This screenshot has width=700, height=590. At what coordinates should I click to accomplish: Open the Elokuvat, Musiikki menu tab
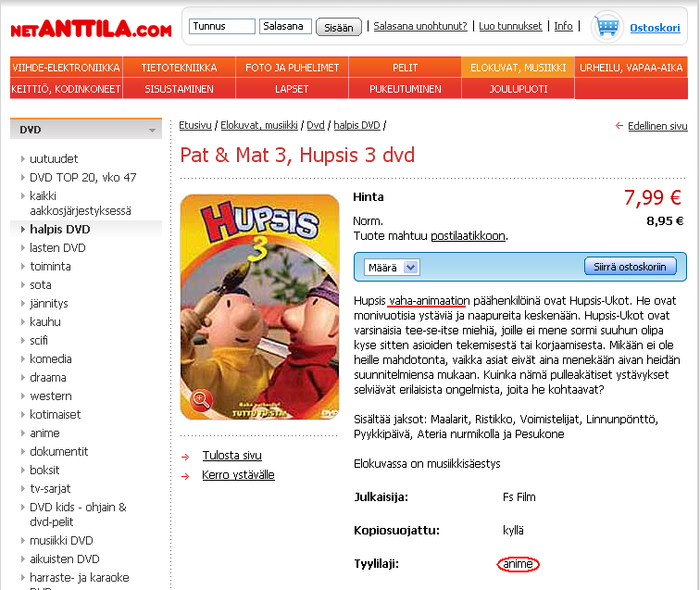point(518,68)
